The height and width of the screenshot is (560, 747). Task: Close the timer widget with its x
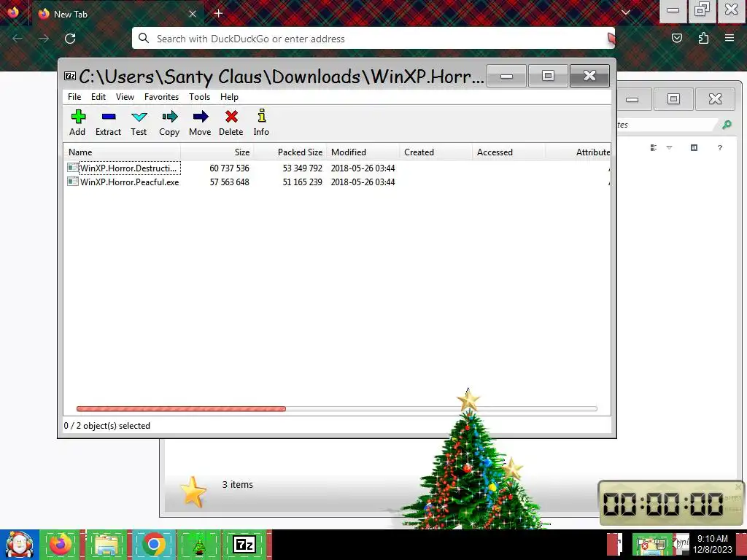[738, 487]
